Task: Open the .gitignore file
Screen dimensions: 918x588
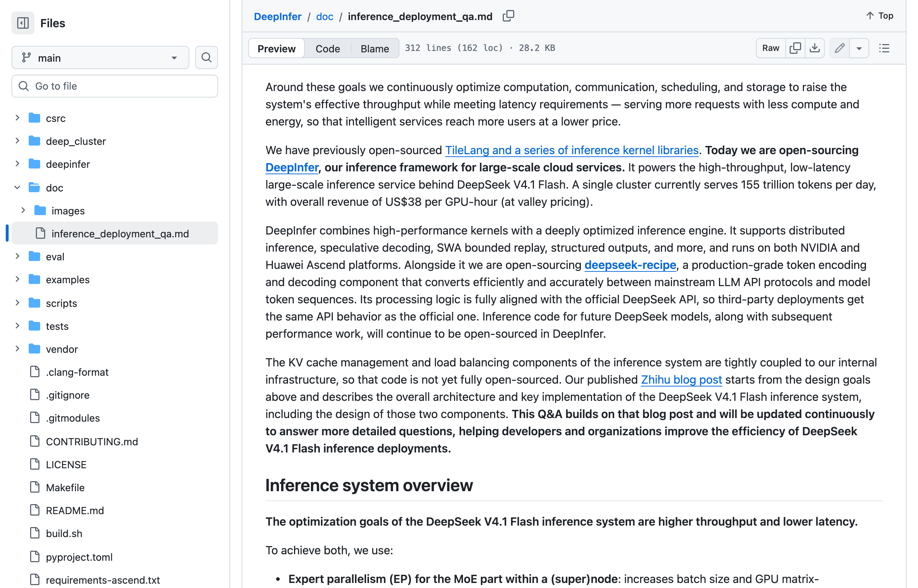Action: pyautogui.click(x=67, y=395)
